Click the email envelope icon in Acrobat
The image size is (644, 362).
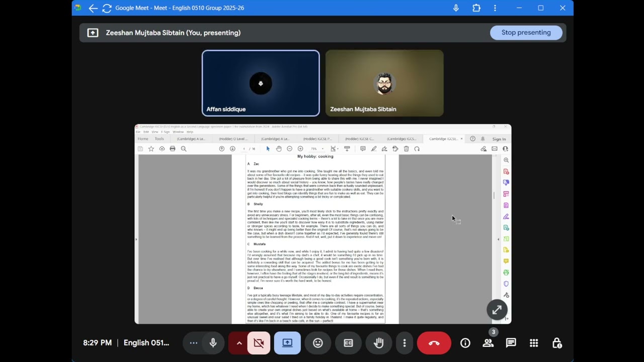point(495,149)
